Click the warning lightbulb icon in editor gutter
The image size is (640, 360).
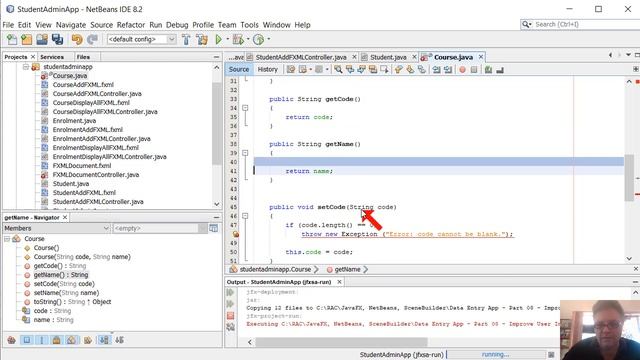236,234
